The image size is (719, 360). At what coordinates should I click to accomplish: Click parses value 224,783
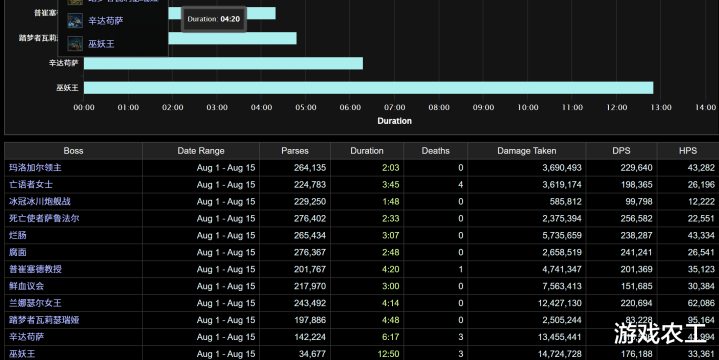click(310, 185)
